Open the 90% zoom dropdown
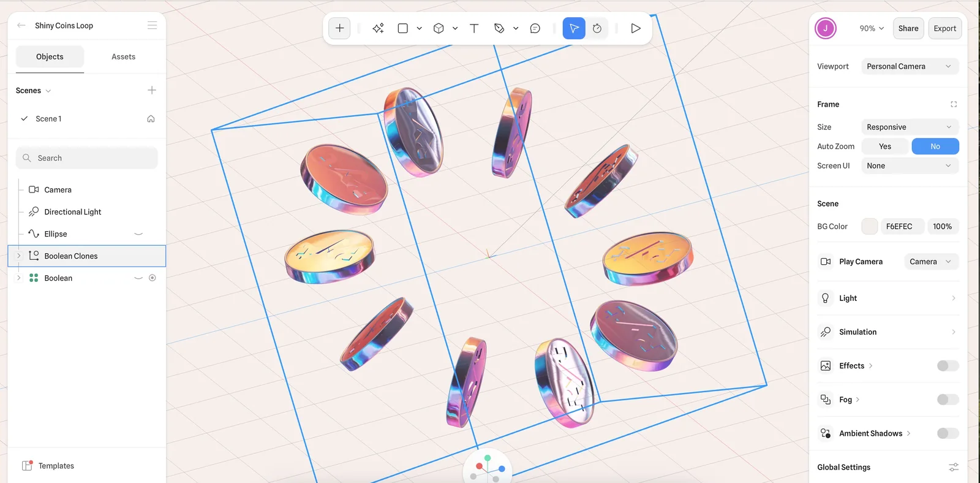980x483 pixels. 872,28
